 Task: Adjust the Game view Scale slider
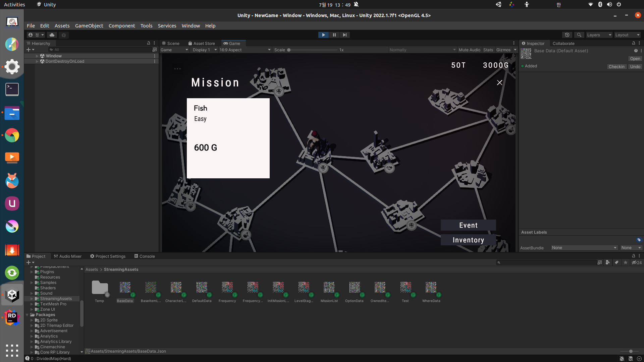point(289,50)
